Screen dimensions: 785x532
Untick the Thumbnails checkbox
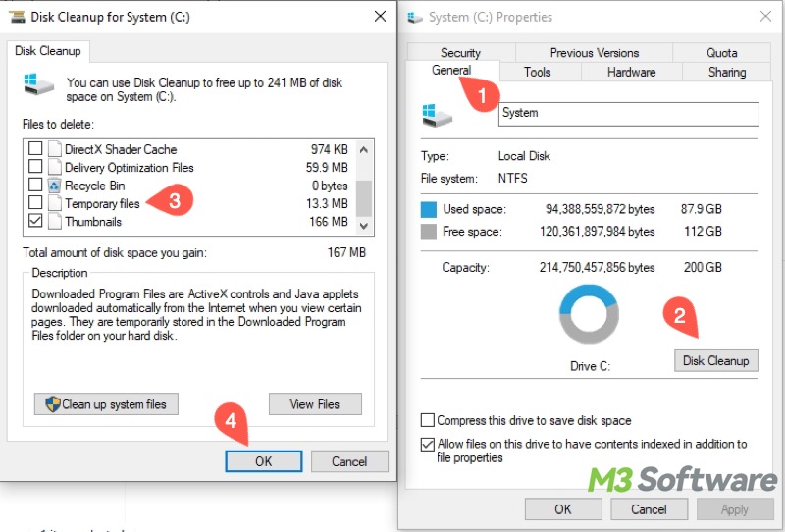35,221
